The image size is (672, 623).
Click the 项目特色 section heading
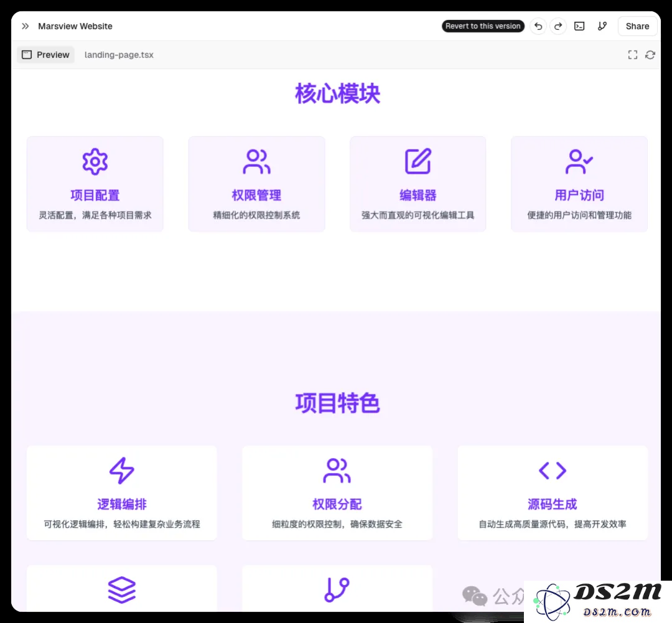[x=337, y=403]
